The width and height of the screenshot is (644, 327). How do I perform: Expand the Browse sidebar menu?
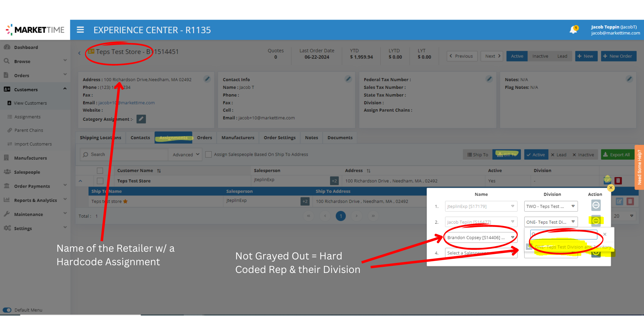click(x=35, y=61)
